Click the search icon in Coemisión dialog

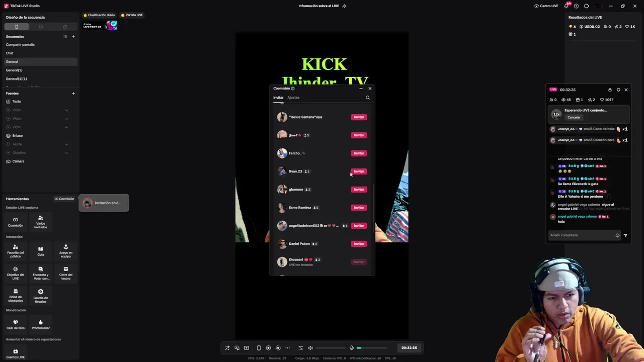[368, 98]
